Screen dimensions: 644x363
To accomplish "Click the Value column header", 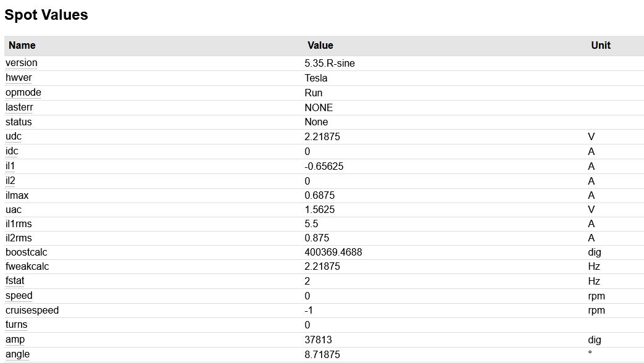I will coord(320,45).
